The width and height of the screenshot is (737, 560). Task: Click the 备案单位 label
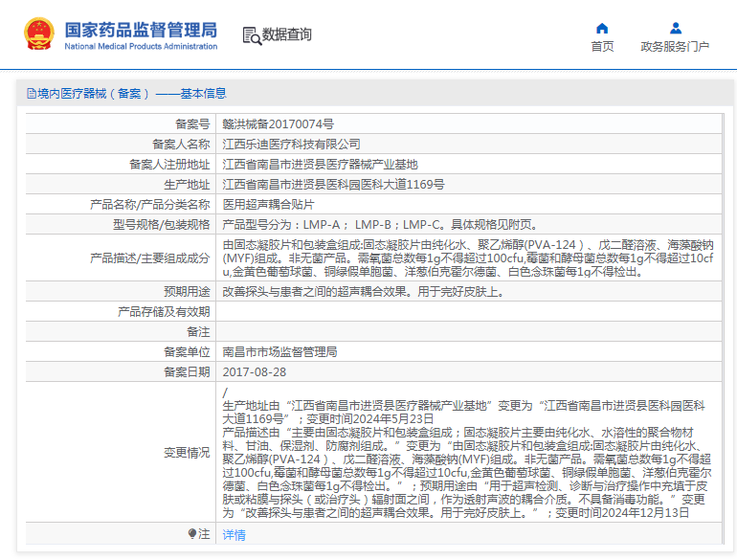coord(187,352)
